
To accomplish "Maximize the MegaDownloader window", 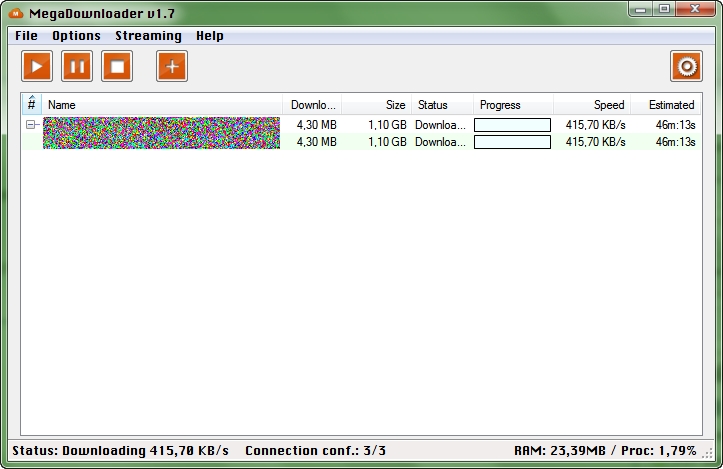I will [x=664, y=9].
